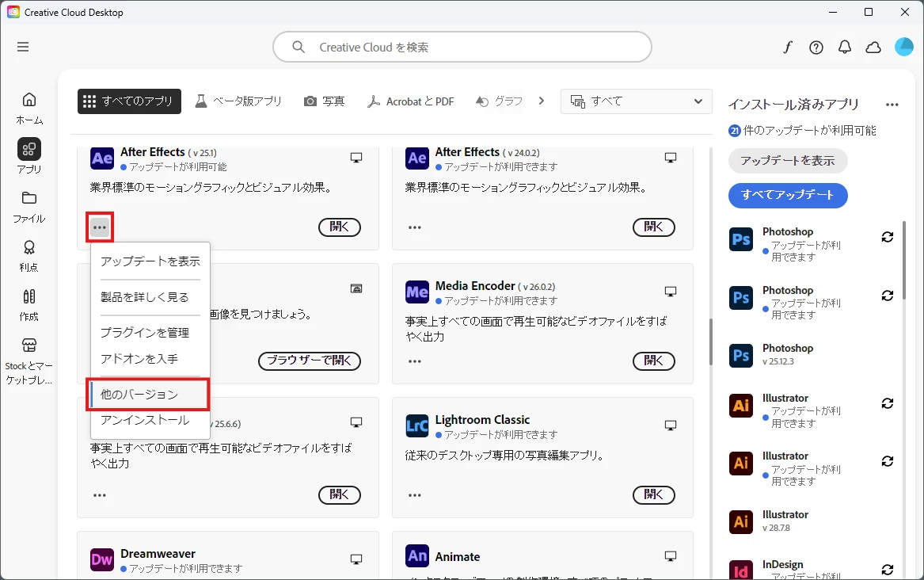Click the app list vertical scrollbar
The image size is (924, 580).
(x=711, y=342)
